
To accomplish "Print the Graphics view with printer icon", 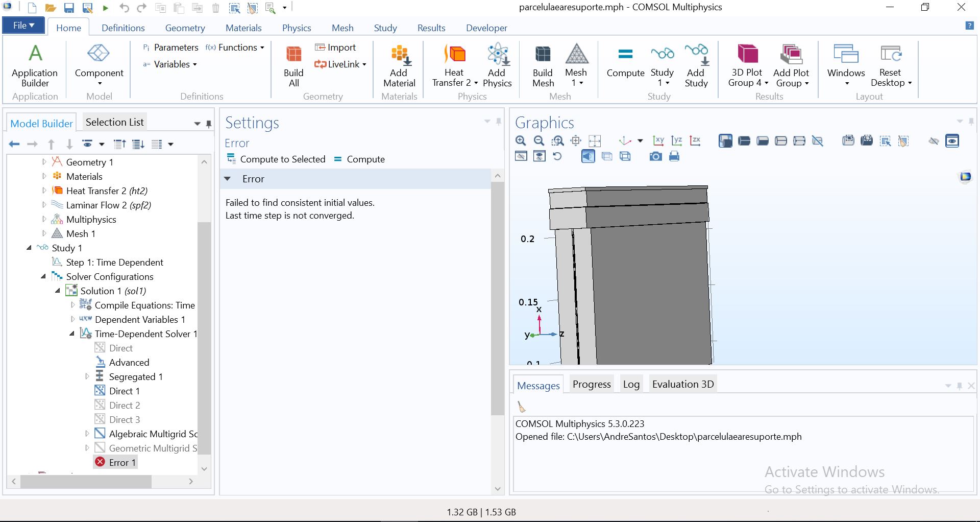I will click(674, 157).
